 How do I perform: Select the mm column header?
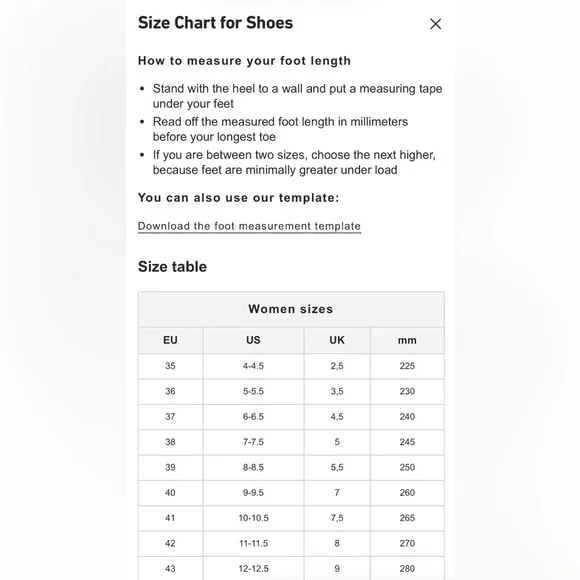tap(407, 340)
